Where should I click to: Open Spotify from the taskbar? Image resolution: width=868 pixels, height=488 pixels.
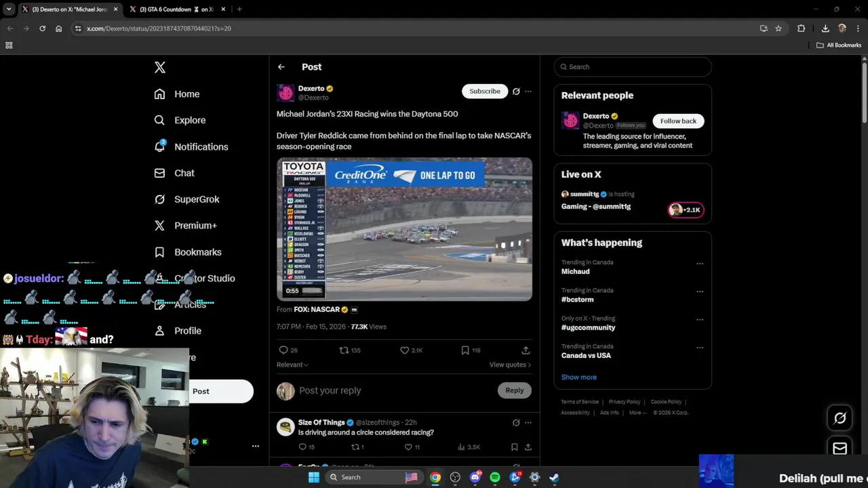[x=495, y=477]
